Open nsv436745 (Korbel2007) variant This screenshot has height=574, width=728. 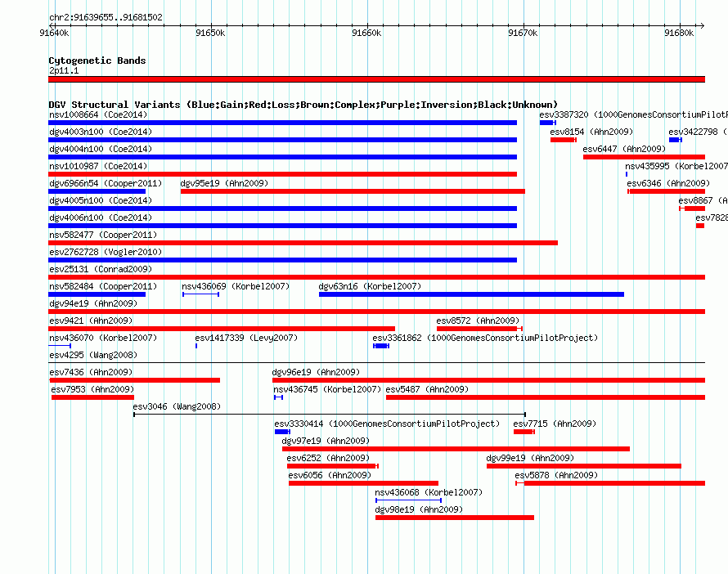click(278, 397)
